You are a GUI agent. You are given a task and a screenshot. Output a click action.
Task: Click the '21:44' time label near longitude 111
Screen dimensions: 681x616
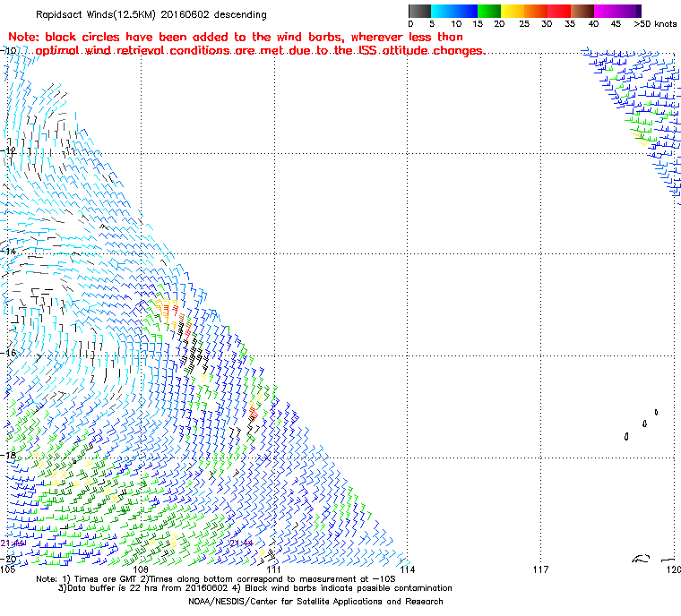coord(241,543)
